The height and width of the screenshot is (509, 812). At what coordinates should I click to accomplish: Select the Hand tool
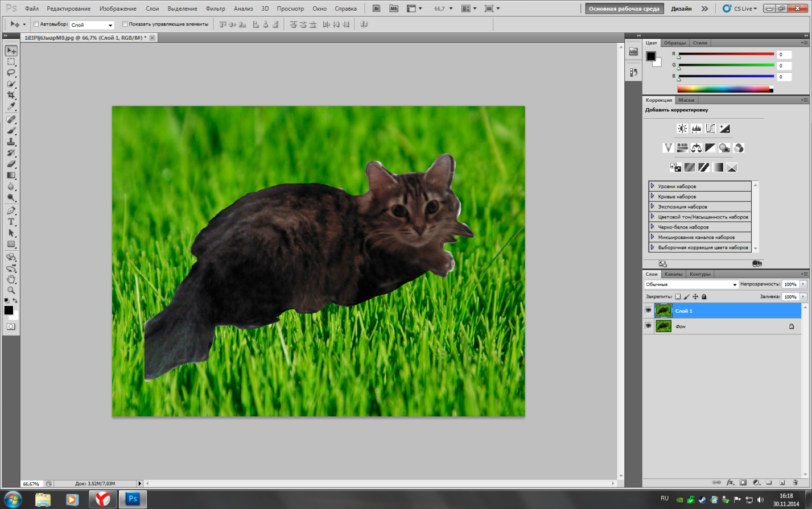tap(11, 279)
